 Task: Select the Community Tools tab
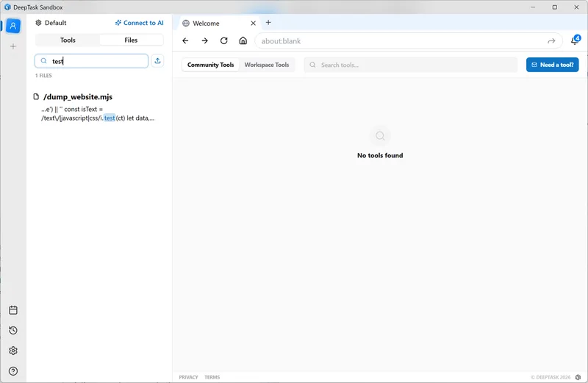tap(210, 65)
